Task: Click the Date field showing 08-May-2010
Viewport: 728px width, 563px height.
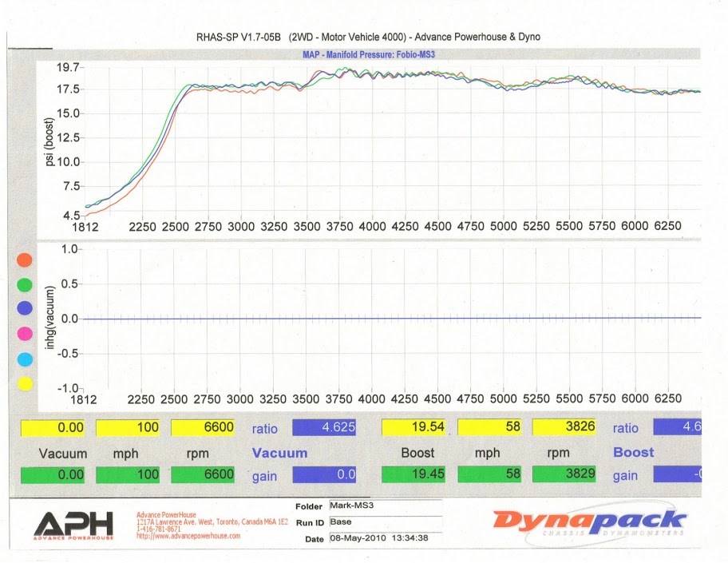Action: [384, 538]
